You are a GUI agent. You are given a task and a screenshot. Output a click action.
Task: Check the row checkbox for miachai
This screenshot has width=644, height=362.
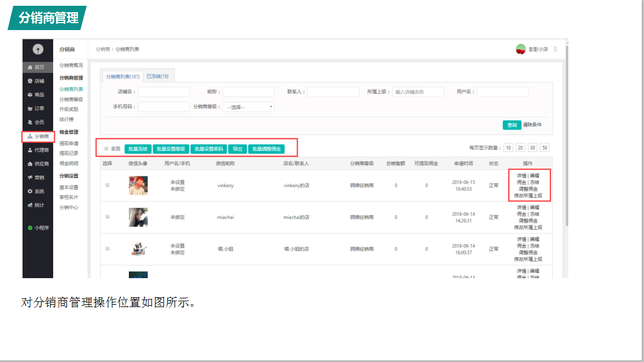point(107,217)
